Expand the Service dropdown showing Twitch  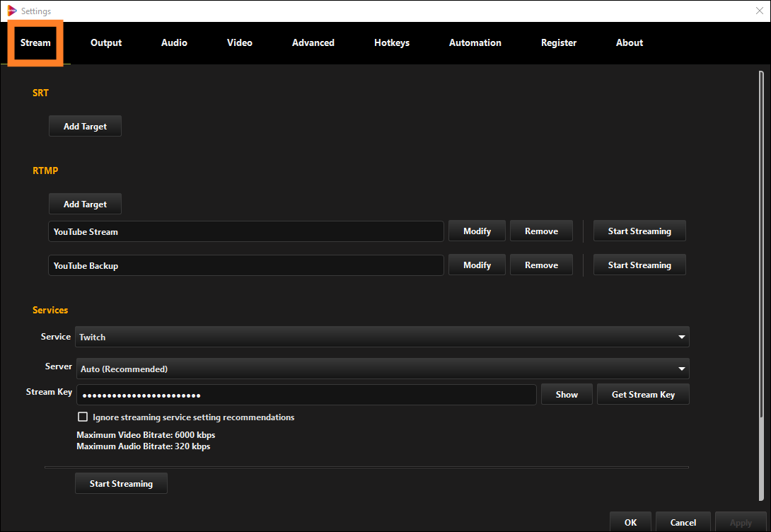click(382, 337)
